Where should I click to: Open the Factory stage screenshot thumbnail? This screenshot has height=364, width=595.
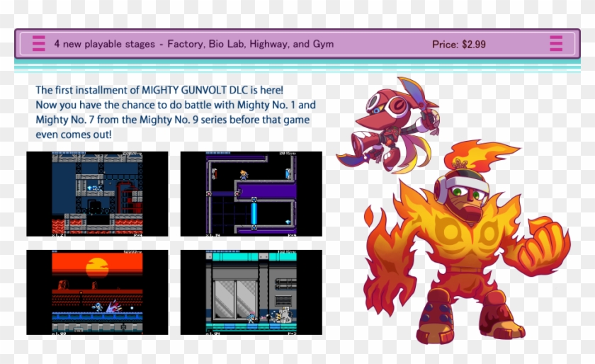click(x=97, y=194)
